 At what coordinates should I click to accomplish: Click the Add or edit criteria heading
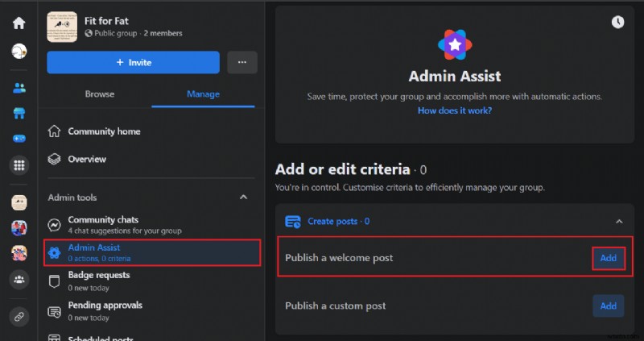pyautogui.click(x=343, y=169)
